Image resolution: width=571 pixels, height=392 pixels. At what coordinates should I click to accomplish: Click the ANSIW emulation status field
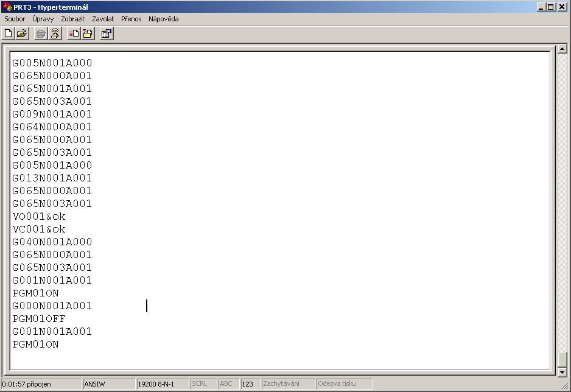pos(108,384)
